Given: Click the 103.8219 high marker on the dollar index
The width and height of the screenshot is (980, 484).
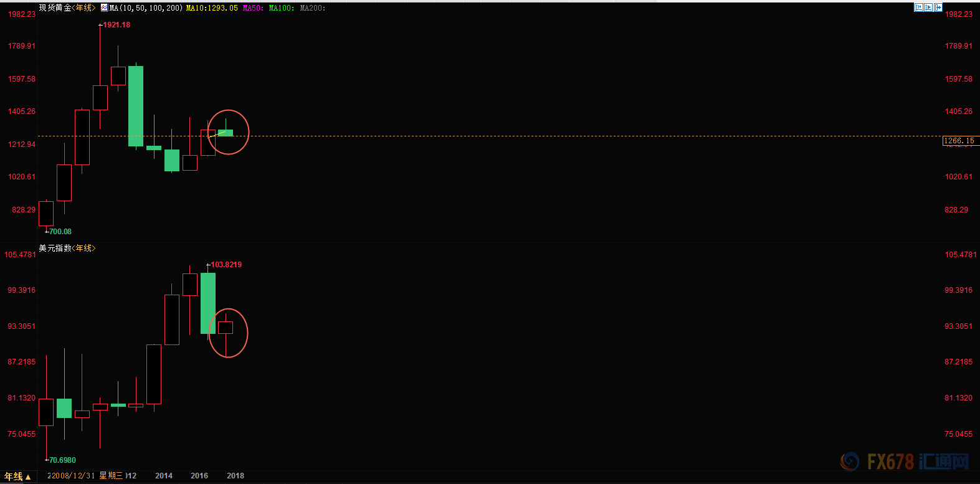Looking at the screenshot, I should 226,265.
